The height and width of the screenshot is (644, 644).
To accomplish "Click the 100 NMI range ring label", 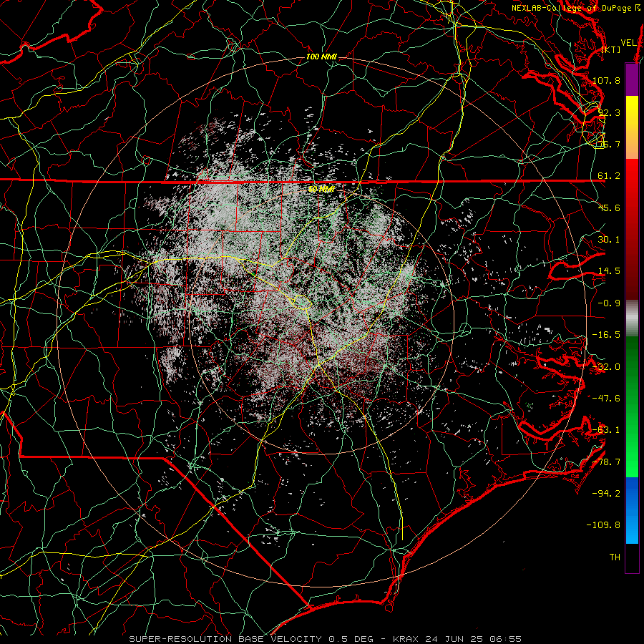I will [x=321, y=57].
